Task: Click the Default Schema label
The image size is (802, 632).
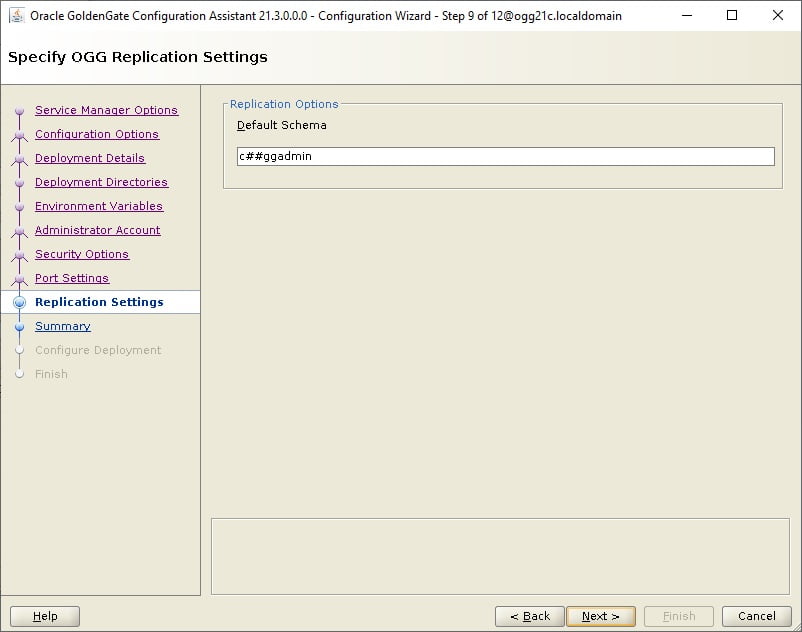Action: (281, 125)
